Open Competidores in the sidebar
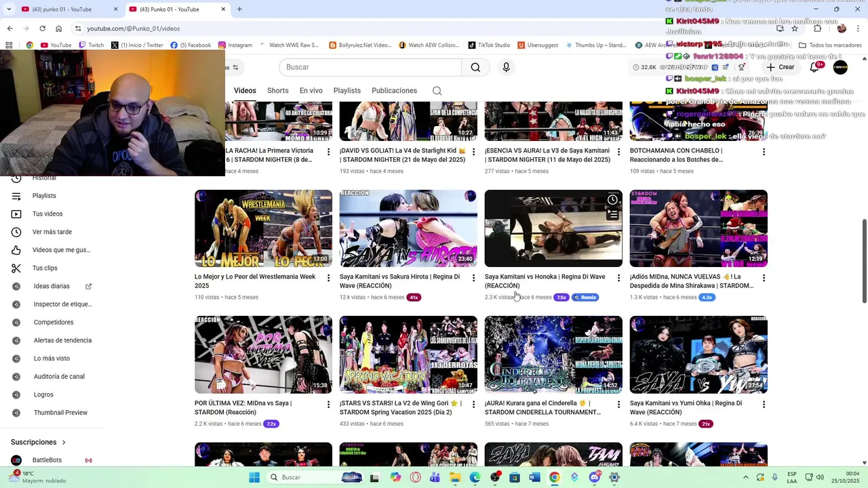Image resolution: width=868 pixels, height=488 pixels. (x=52, y=323)
